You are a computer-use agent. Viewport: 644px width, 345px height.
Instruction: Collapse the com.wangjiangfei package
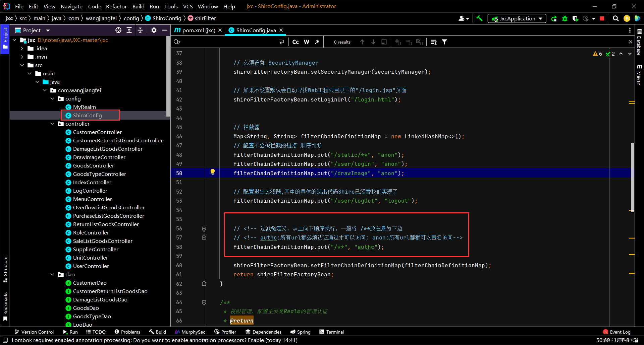[44, 90]
